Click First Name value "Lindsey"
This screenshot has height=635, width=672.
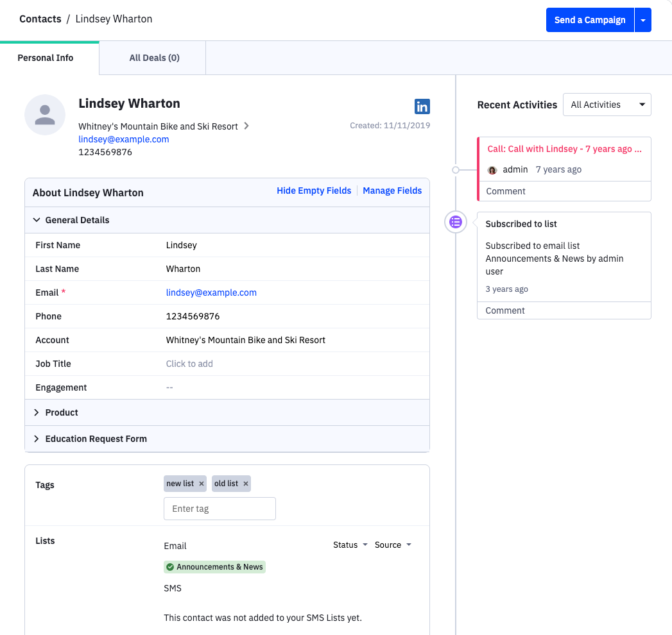[181, 245]
